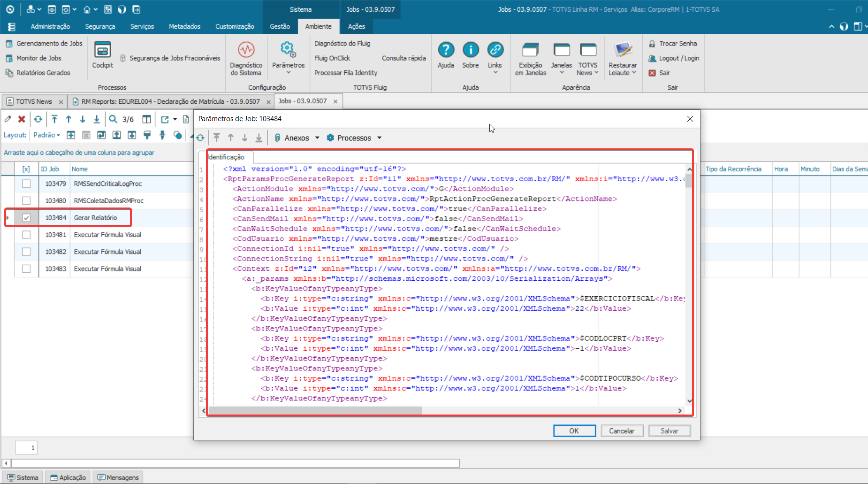Open the Padrão layout dropdown
Screen dimensions: 868x484
click(x=46, y=135)
